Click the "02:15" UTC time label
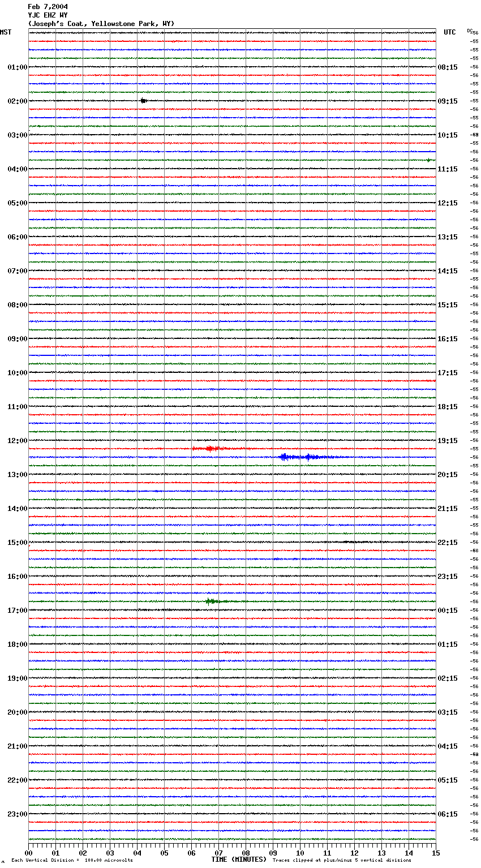481x868 pixels. [x=448, y=678]
